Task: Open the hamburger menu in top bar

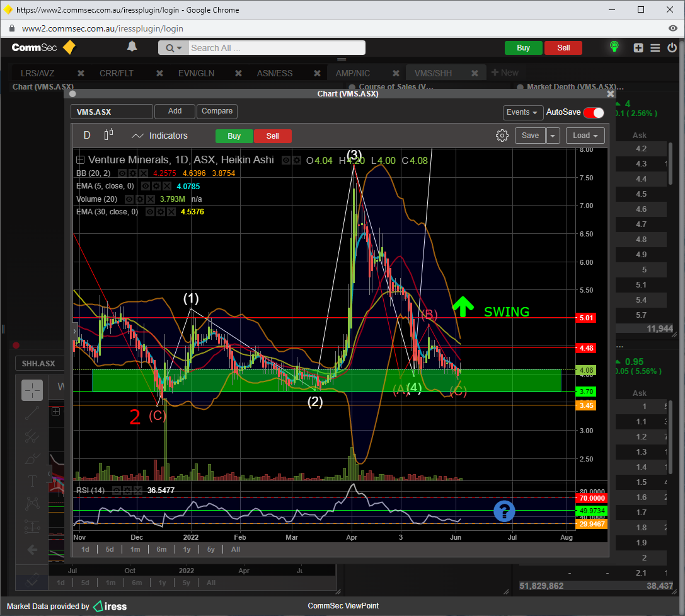Action: pos(655,48)
